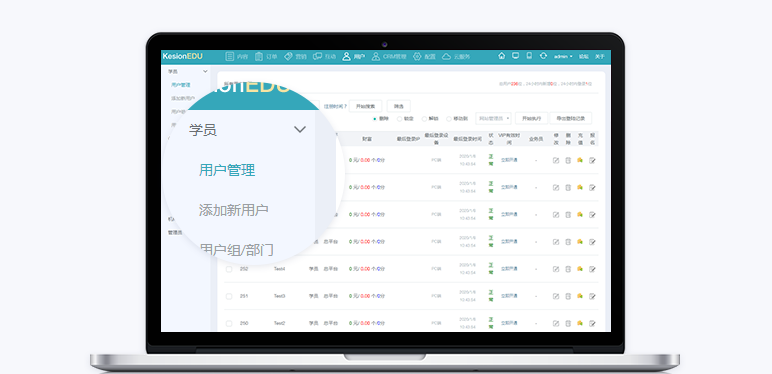Click 立即开通 for user 252
Screen dimensions: 772x374
coord(509,269)
